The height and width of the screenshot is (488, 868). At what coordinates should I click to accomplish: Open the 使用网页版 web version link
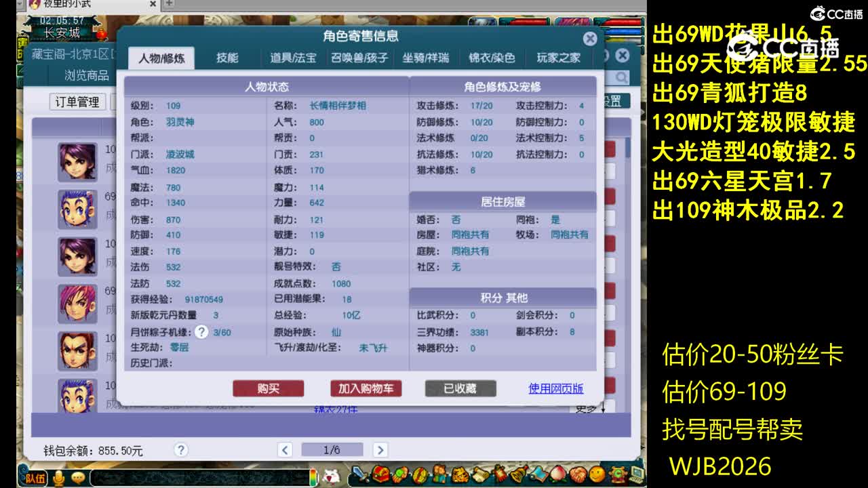tap(555, 388)
